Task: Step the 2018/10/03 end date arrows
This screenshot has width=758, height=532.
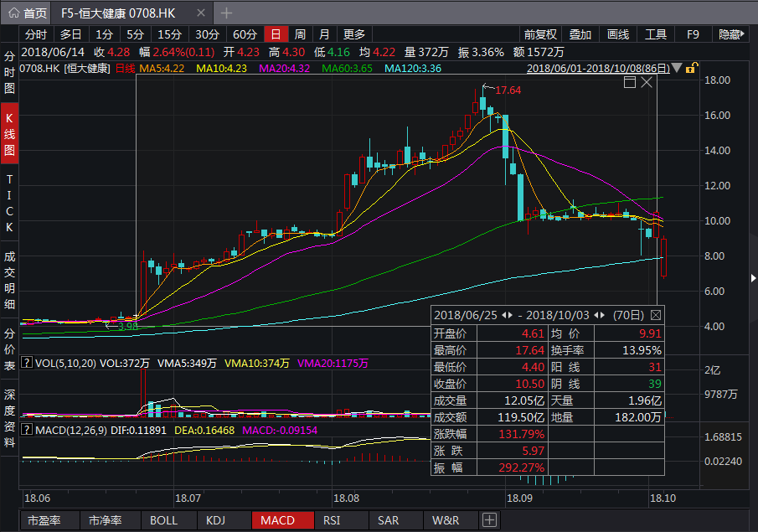Action: point(598,316)
